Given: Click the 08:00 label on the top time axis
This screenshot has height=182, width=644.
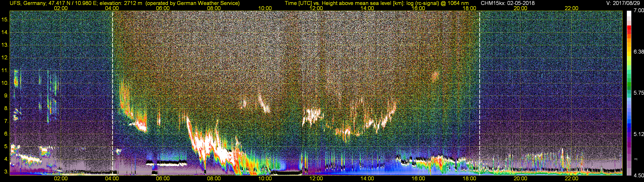Looking at the screenshot, I should tap(214, 8).
